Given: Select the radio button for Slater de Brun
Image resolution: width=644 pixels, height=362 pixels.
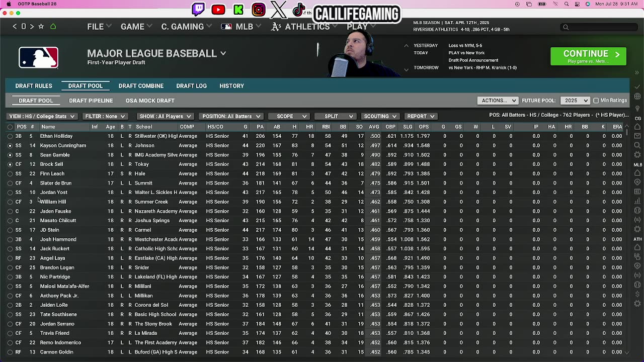Looking at the screenshot, I should (10, 183).
